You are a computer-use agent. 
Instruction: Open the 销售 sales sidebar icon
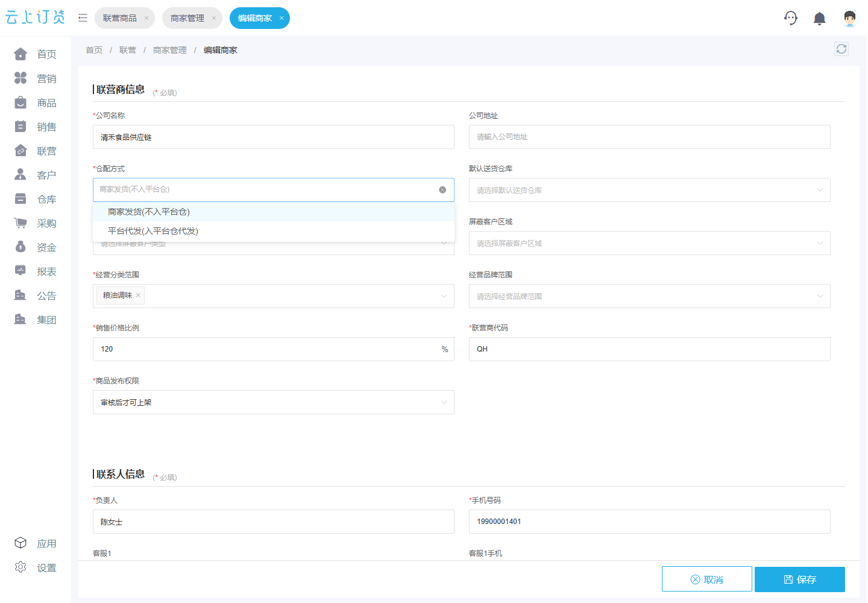(20, 127)
